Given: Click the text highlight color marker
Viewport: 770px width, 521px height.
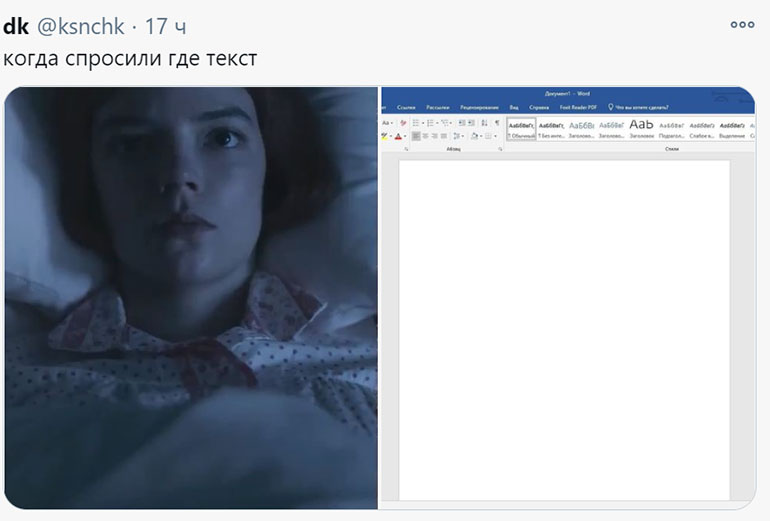Looking at the screenshot, I should tap(385, 136).
